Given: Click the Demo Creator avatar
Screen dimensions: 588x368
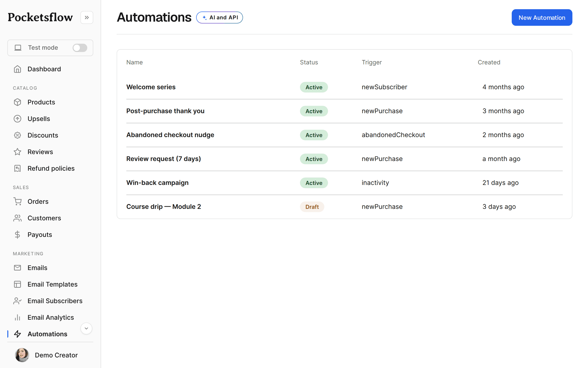Looking at the screenshot, I should 22,355.
